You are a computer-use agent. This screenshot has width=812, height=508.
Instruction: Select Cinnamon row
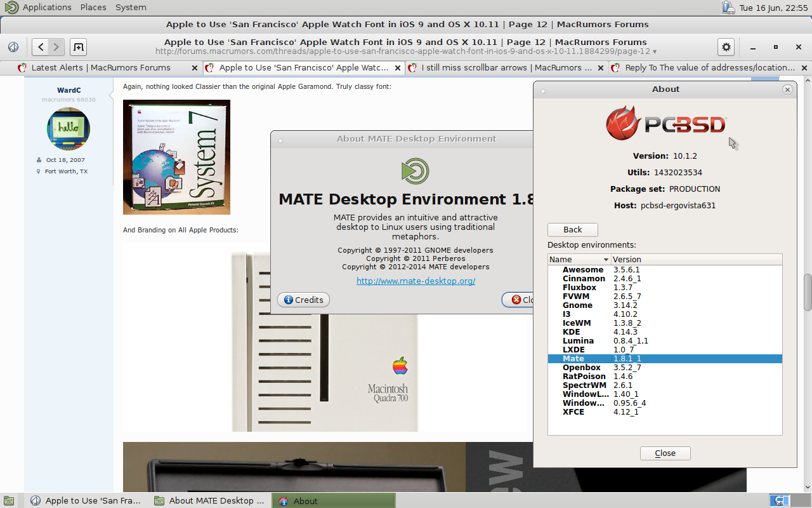pyautogui.click(x=665, y=279)
